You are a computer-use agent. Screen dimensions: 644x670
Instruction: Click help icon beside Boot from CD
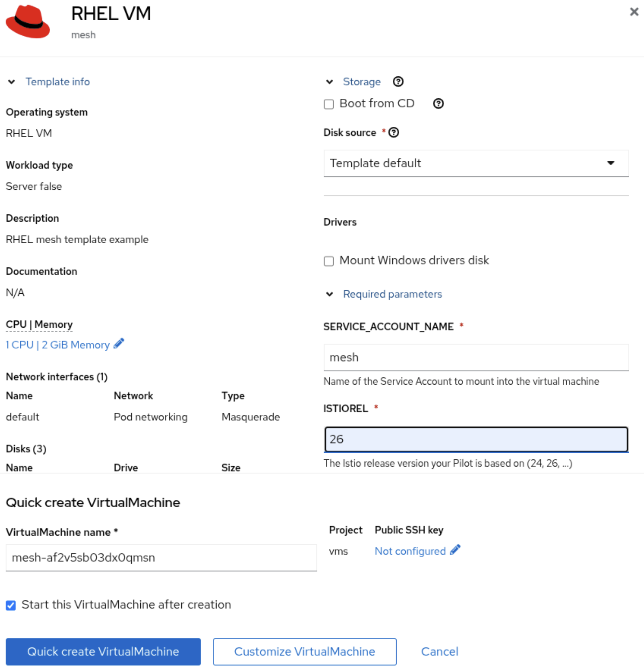pyautogui.click(x=438, y=104)
